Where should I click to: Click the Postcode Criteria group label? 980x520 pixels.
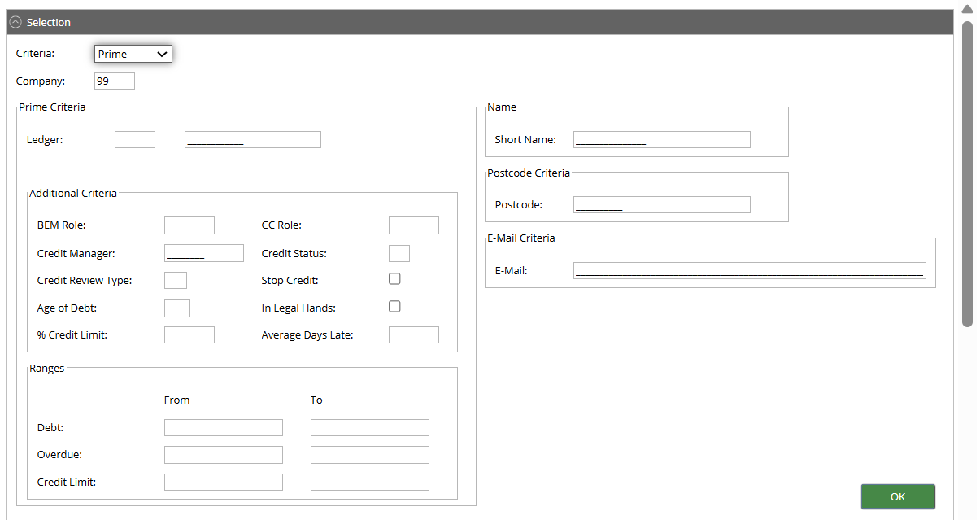pos(529,173)
